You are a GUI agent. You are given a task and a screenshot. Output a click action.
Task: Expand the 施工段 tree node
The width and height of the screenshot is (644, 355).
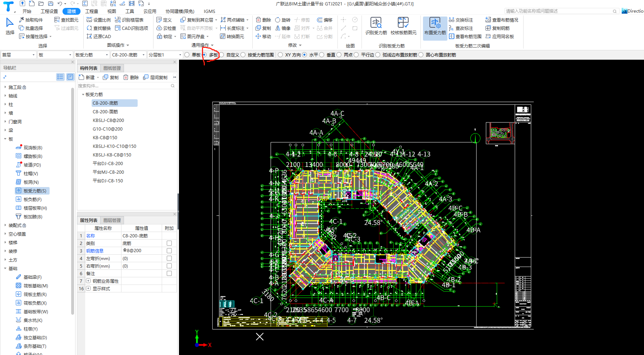[x=5, y=87]
